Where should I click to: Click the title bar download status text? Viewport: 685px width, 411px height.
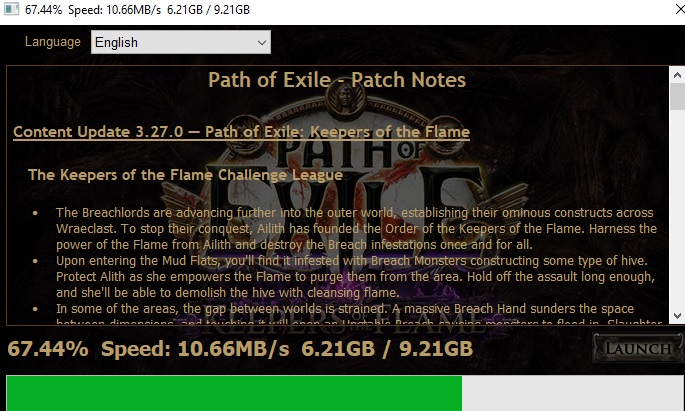point(137,10)
